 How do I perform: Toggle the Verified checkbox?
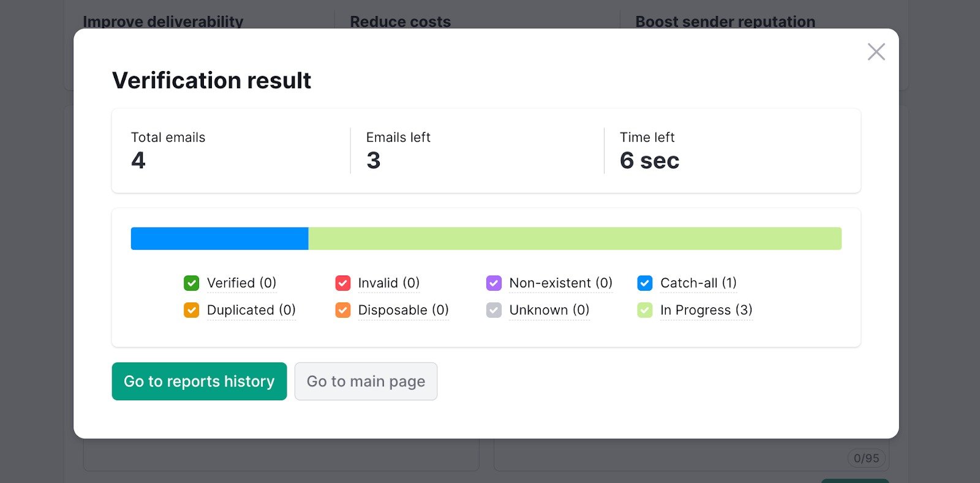tap(192, 283)
